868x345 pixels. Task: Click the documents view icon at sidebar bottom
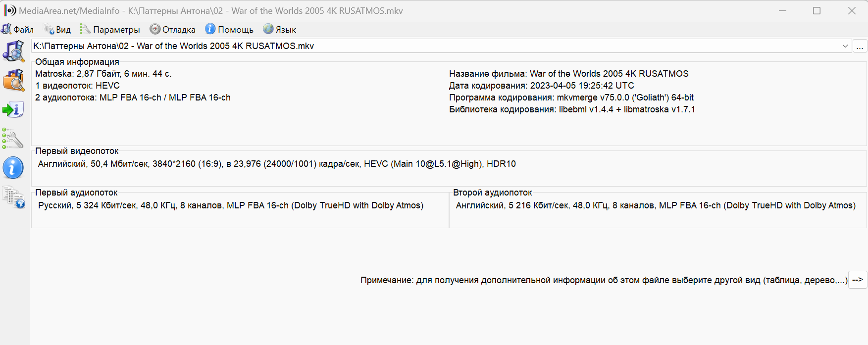click(13, 197)
